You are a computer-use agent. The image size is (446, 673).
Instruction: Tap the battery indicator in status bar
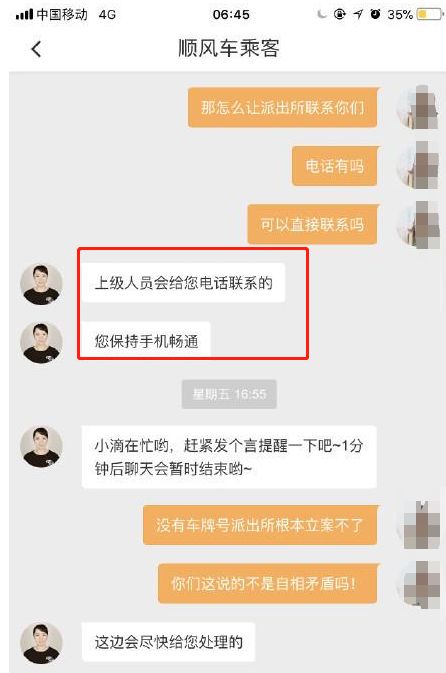coord(430,15)
